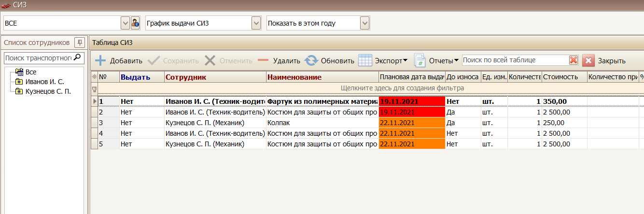Sort by the Сотрудник column header
The image size is (644, 214).
click(x=215, y=77)
